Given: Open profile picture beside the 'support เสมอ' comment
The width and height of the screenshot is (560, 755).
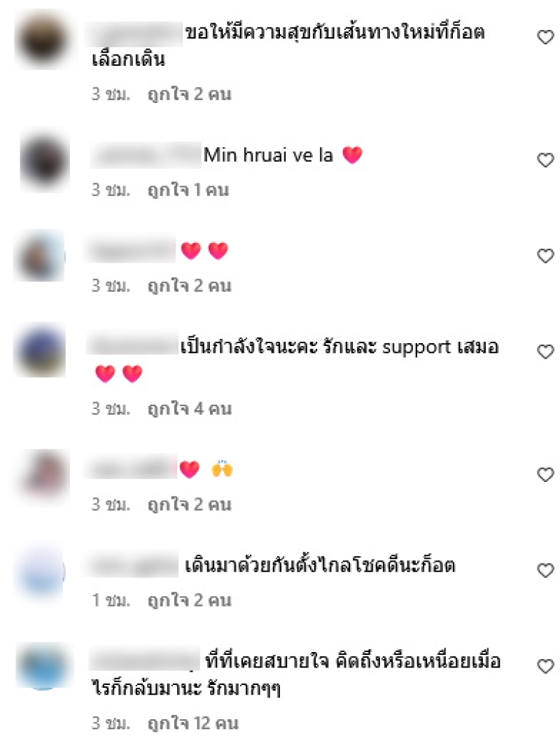Looking at the screenshot, I should (41, 350).
